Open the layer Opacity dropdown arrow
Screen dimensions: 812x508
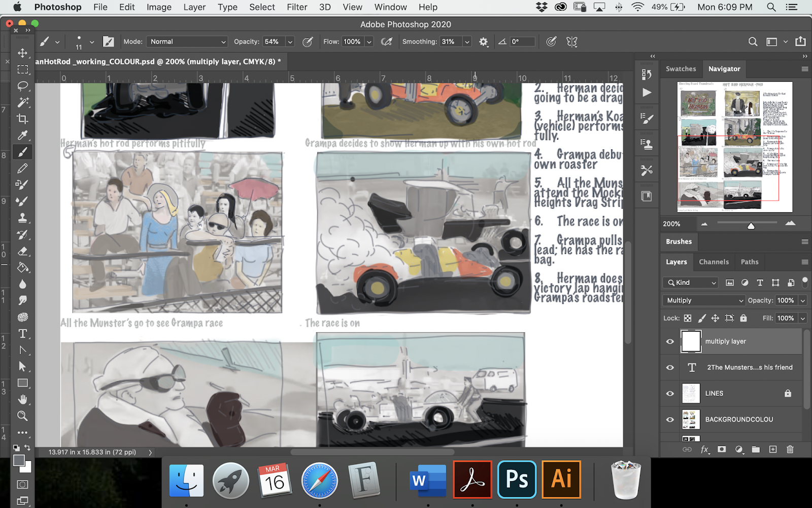click(803, 300)
